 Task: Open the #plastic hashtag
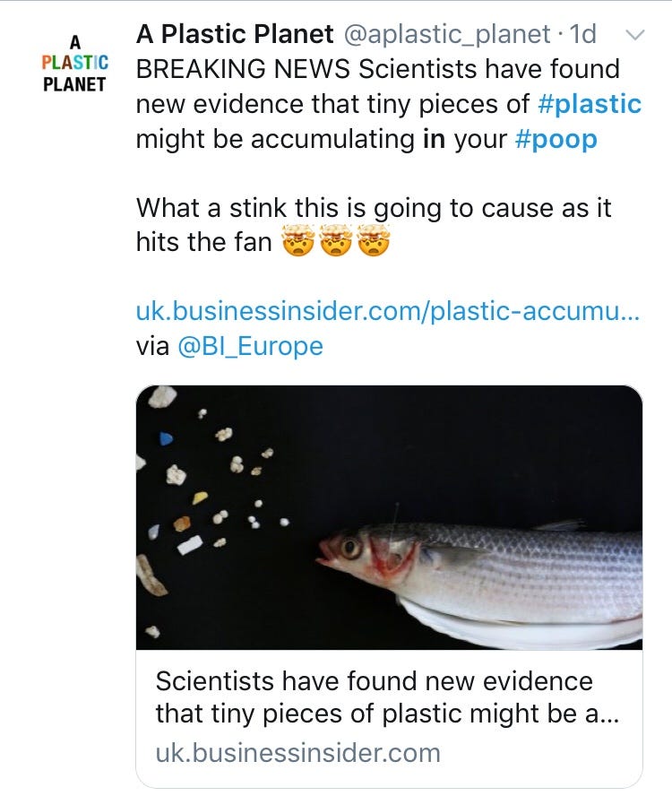(x=590, y=104)
